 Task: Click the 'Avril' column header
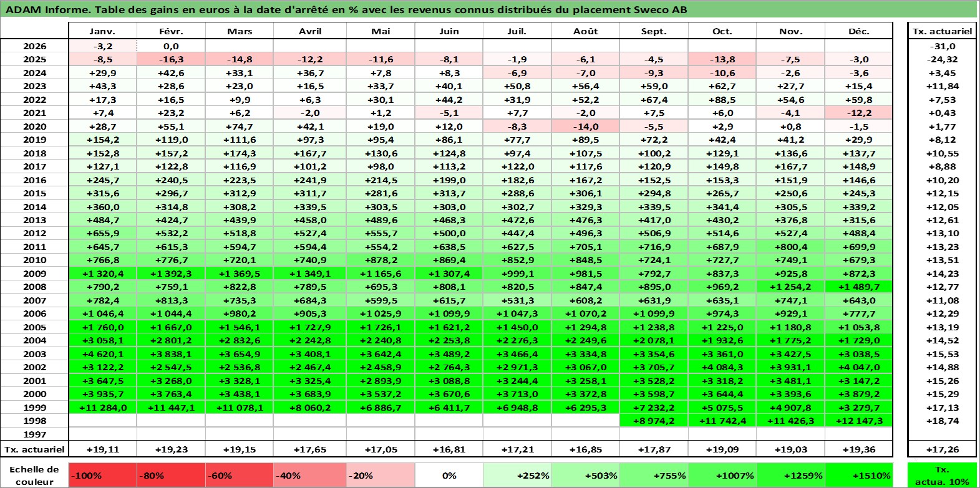pos(310,31)
